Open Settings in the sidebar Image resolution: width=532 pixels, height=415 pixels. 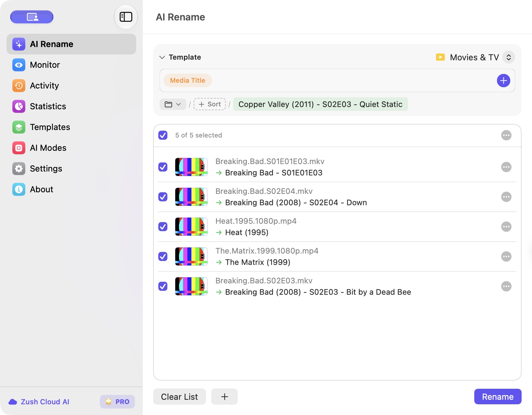71,169
